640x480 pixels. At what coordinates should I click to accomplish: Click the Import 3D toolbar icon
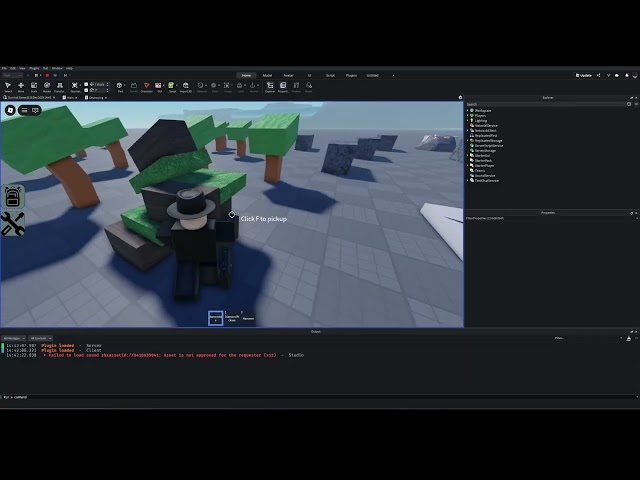coord(186,87)
